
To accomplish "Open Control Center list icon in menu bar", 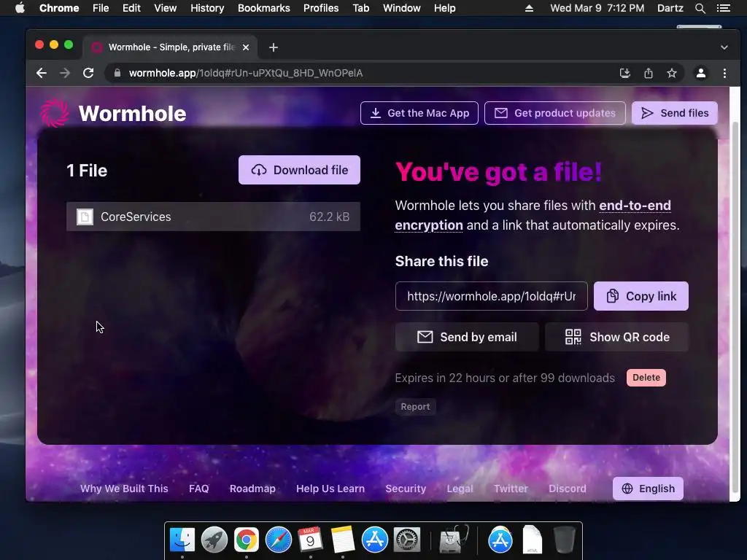I will [723, 8].
